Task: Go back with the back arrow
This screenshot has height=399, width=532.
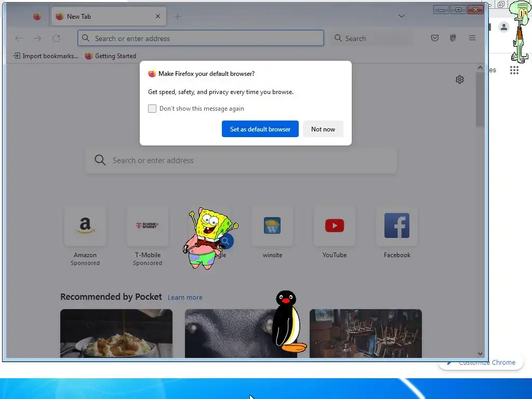Action: coord(19,38)
